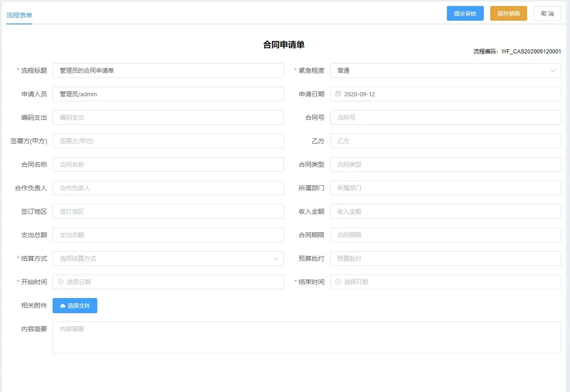The height and width of the screenshot is (392, 570).
Task: Expand the 结算方式 selection dropdown
Action: pyautogui.click(x=168, y=258)
